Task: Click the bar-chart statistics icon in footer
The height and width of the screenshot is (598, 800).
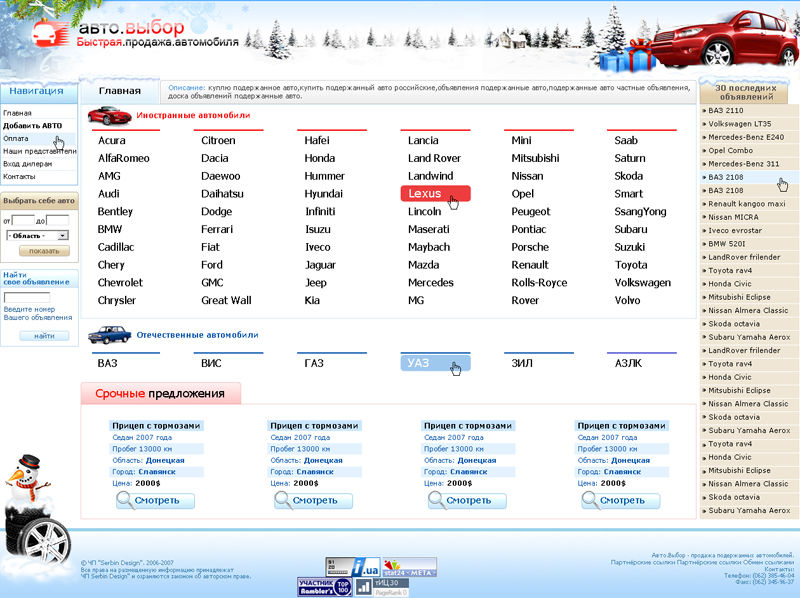Action: (x=363, y=587)
